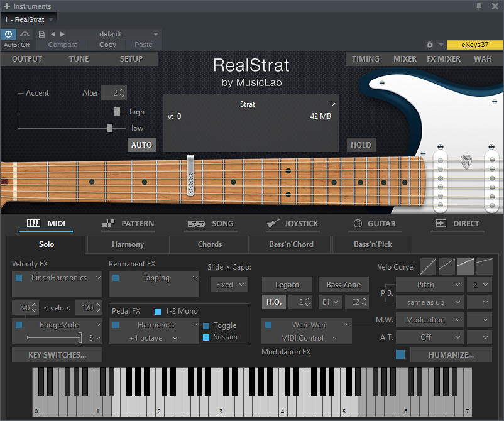Select the Bass'n'Chord tab

(x=291, y=244)
